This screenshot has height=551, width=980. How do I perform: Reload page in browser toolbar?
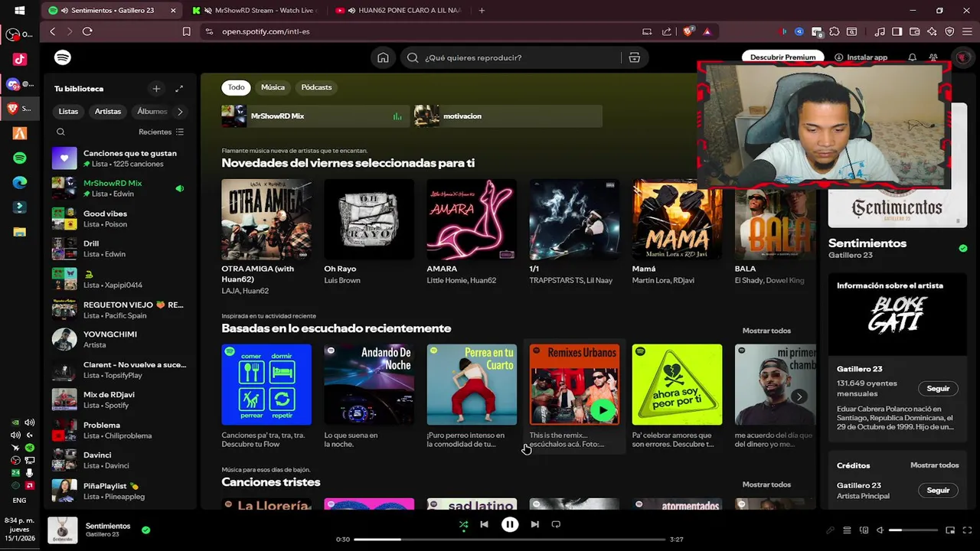tap(87, 31)
